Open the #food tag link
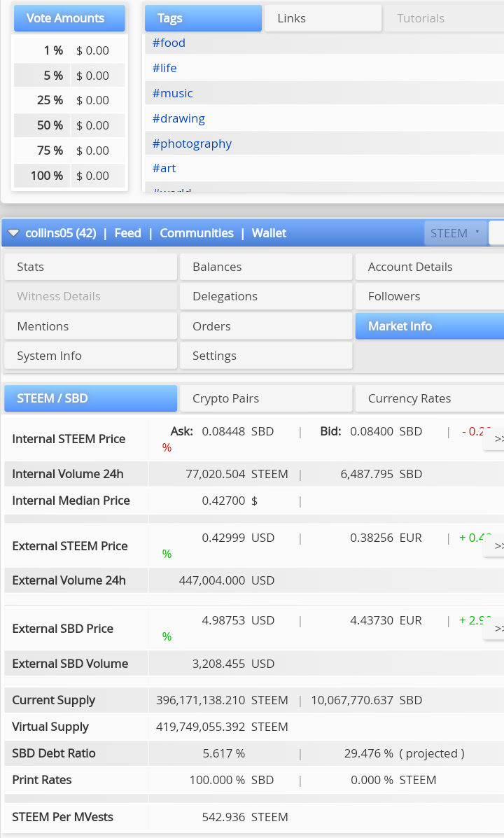 169,43
